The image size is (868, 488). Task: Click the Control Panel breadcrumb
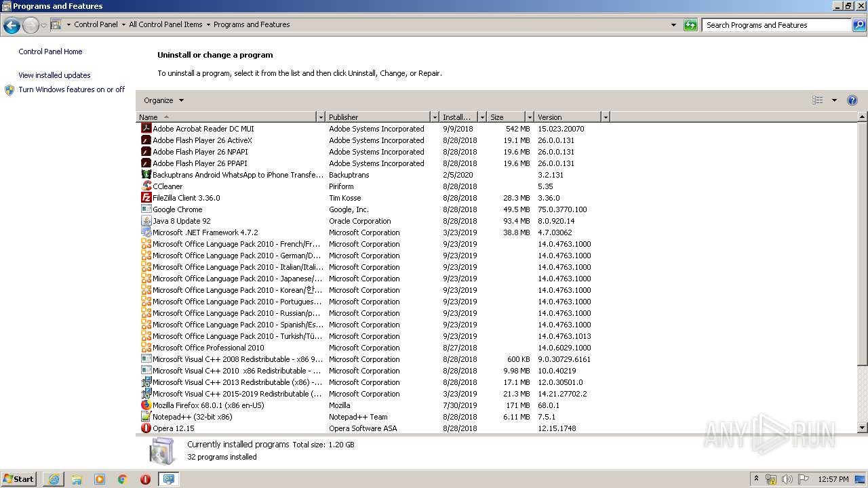[x=96, y=24]
